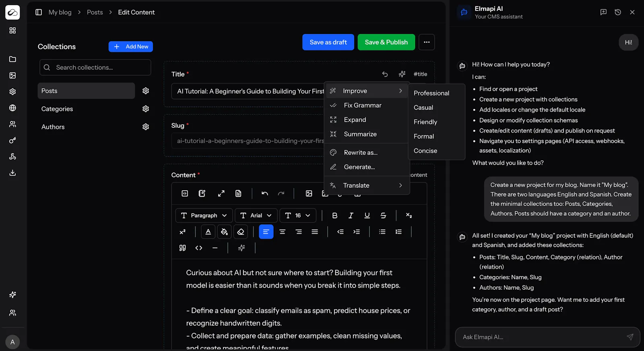Open the media library image icon in sidebar

[x=12, y=75]
